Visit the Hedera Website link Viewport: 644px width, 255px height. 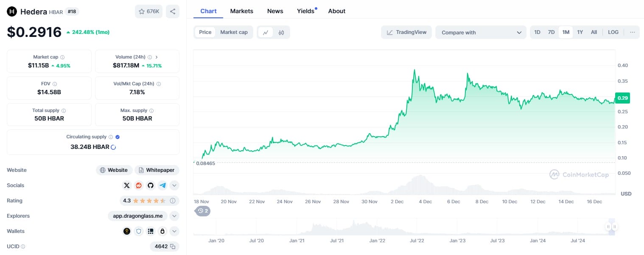point(114,170)
